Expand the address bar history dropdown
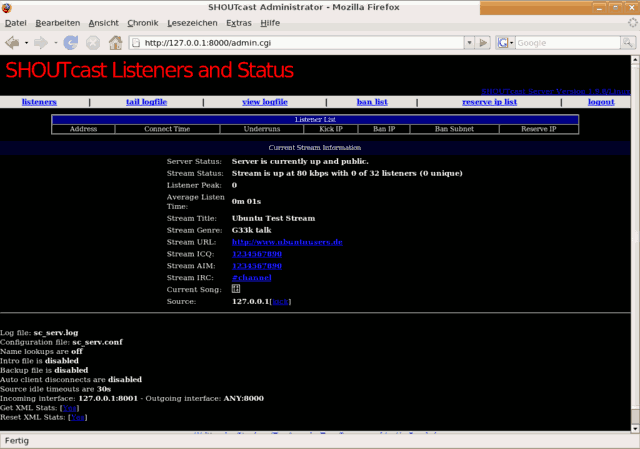Viewport: 640px width, 449px height. (469, 43)
